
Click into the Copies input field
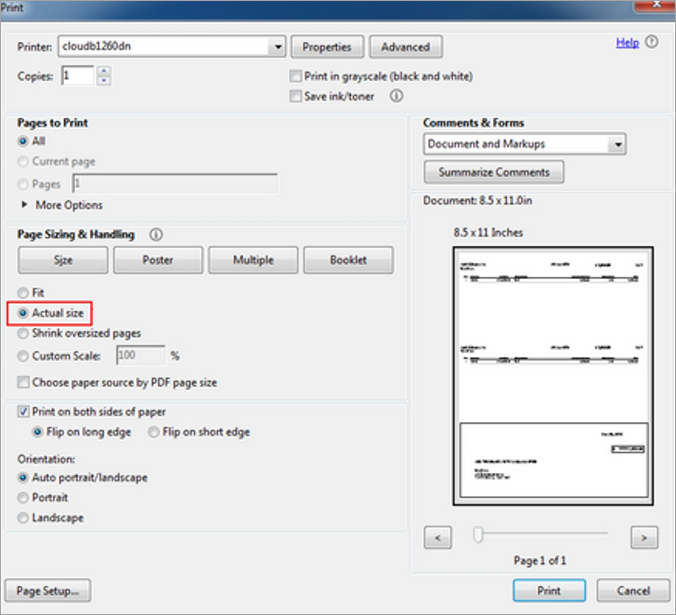[x=78, y=75]
